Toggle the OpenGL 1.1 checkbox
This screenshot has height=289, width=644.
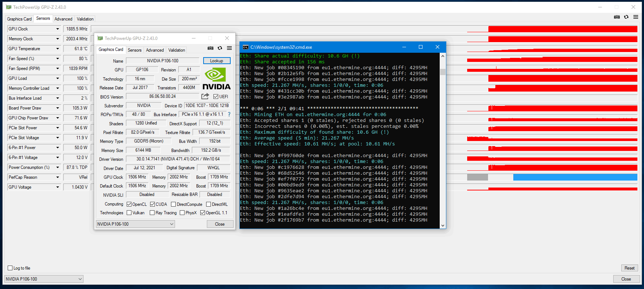click(203, 213)
